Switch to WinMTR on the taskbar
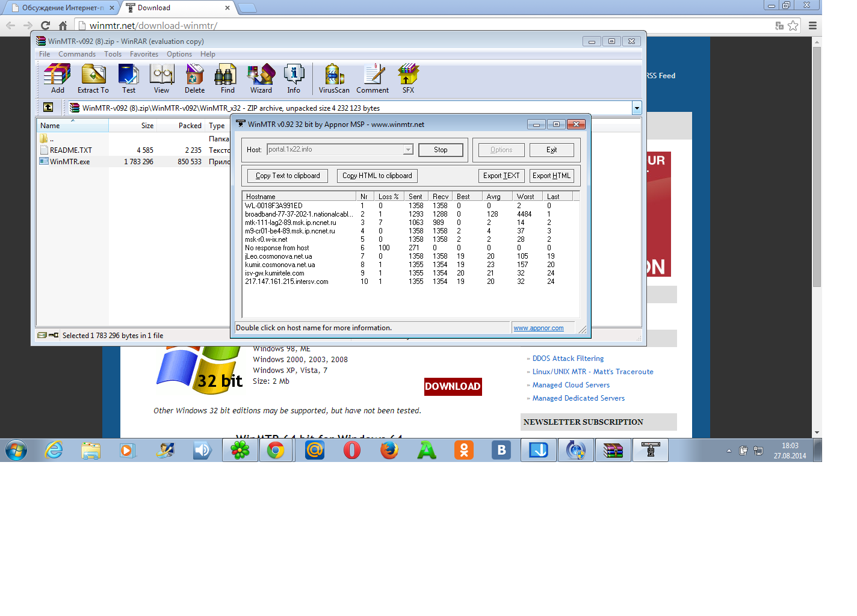Image resolution: width=857 pixels, height=616 pixels. 651,450
